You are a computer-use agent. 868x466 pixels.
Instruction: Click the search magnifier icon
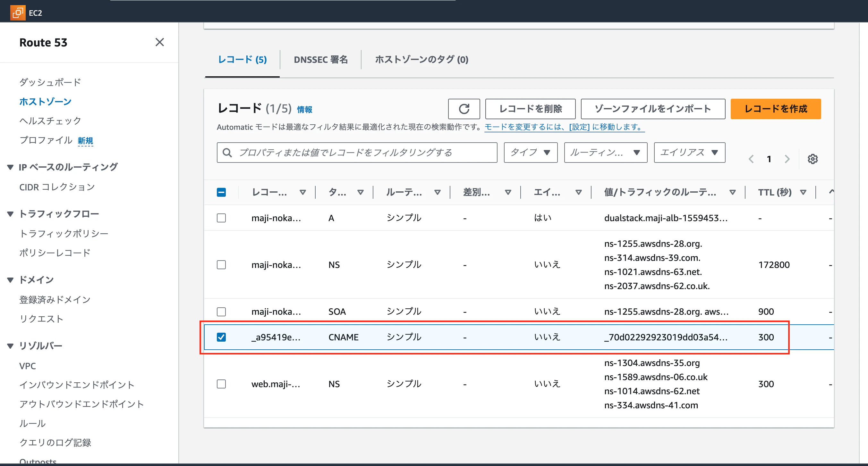[227, 153]
